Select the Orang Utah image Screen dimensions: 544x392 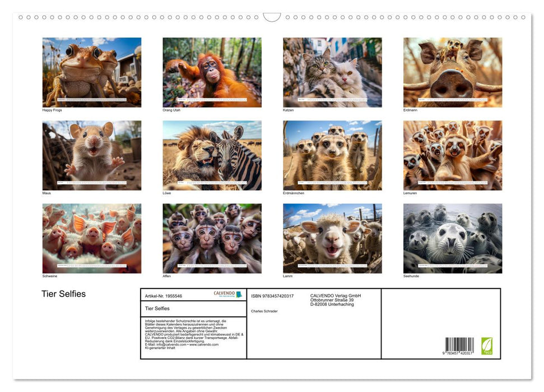point(212,72)
